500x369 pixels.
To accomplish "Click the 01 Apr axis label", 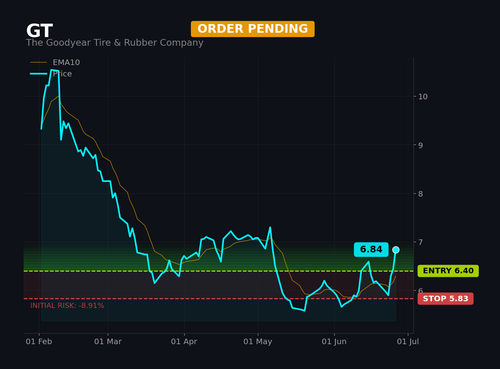I will pyautogui.click(x=184, y=342).
